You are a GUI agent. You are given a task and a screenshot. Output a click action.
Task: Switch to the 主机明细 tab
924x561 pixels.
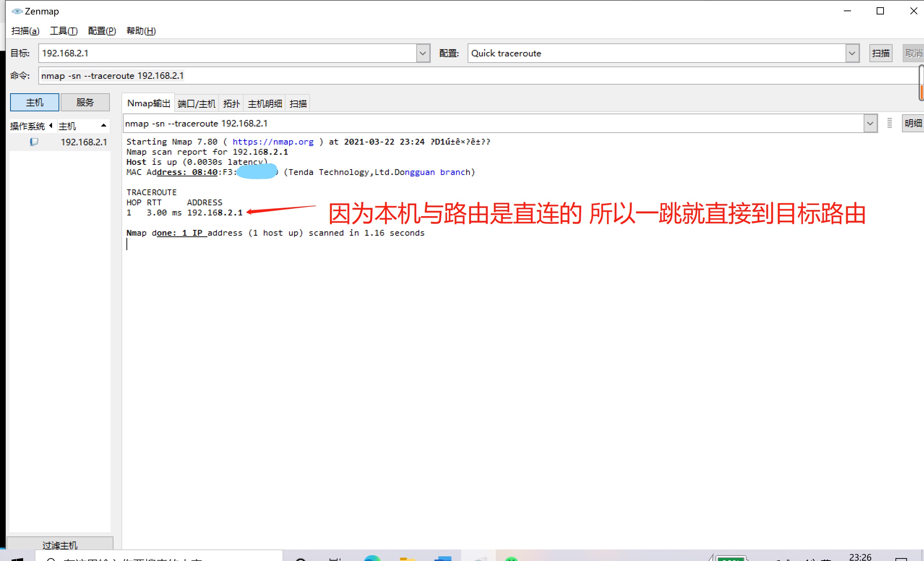coord(265,103)
